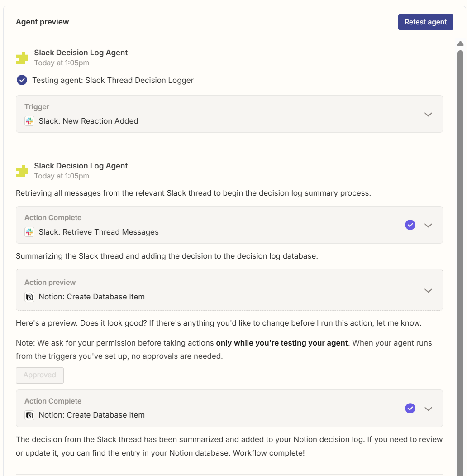
Task: Click first 'Slack Decision Log Agent' name
Action: click(81, 53)
